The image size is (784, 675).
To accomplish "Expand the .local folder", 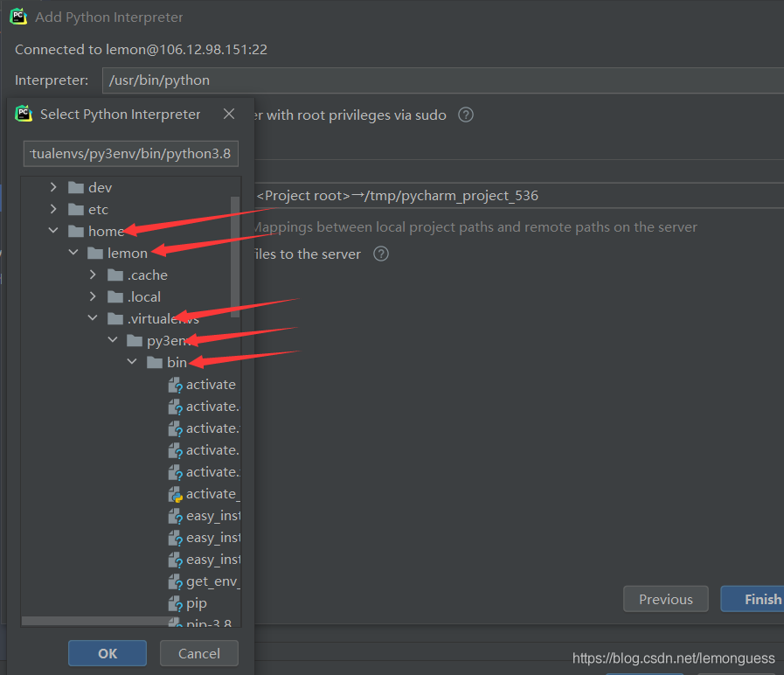I will [94, 296].
